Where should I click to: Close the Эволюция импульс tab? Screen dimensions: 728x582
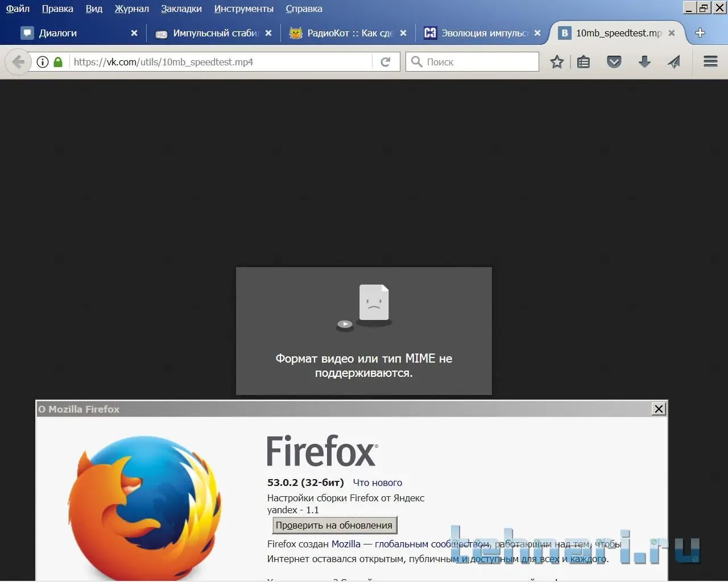click(x=537, y=33)
